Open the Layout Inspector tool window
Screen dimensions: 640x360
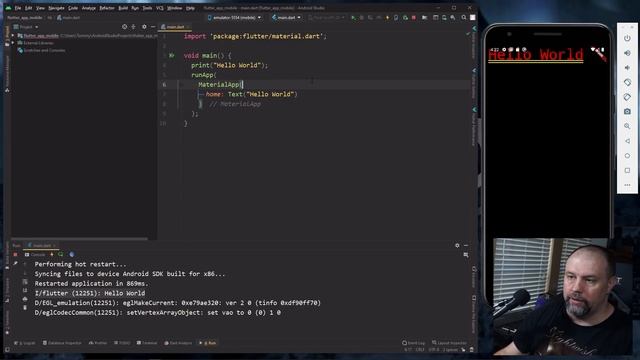449,343
